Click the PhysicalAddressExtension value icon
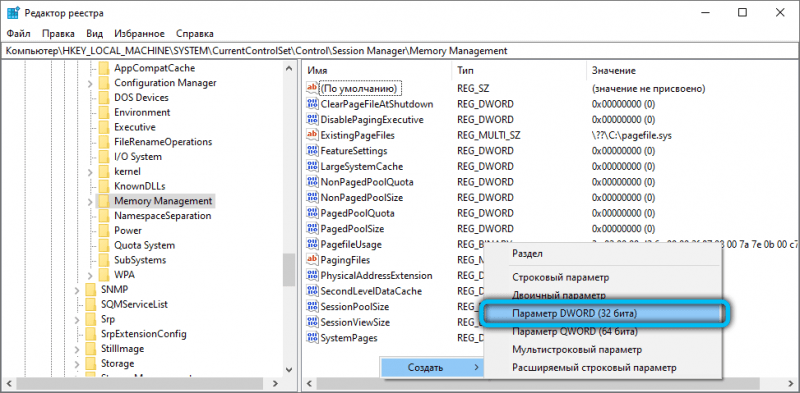This screenshot has width=800, height=393. coord(312,276)
